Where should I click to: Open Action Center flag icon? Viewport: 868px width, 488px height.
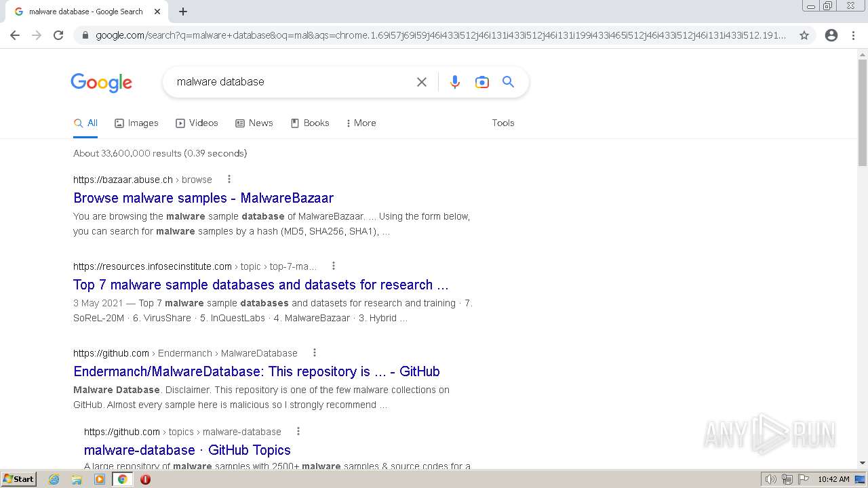pyautogui.click(x=804, y=479)
